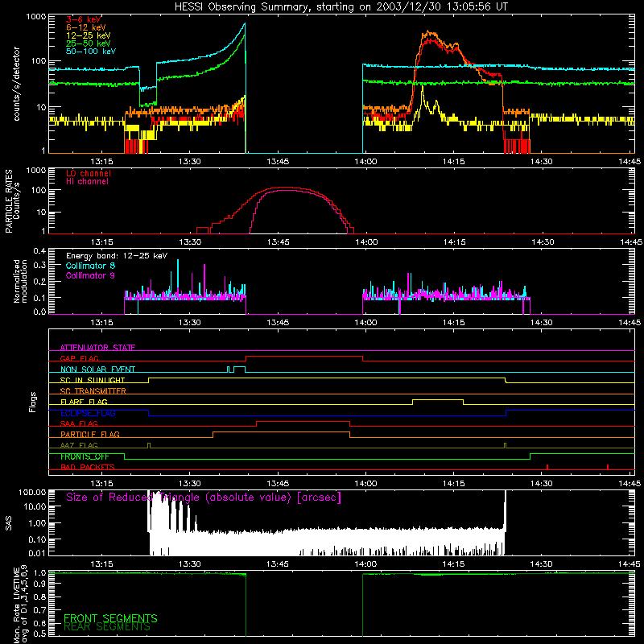Viewport: 644px width, 644px height.
Task: Click the Flags axis label
Action: tap(33, 402)
